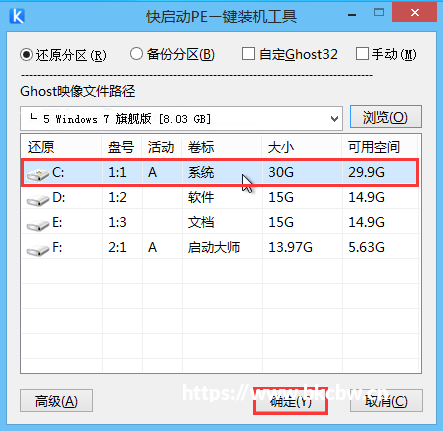Minimize the 快启动PE window
Image resolution: width=443 pixels, height=431 pixels.
click(x=352, y=14)
